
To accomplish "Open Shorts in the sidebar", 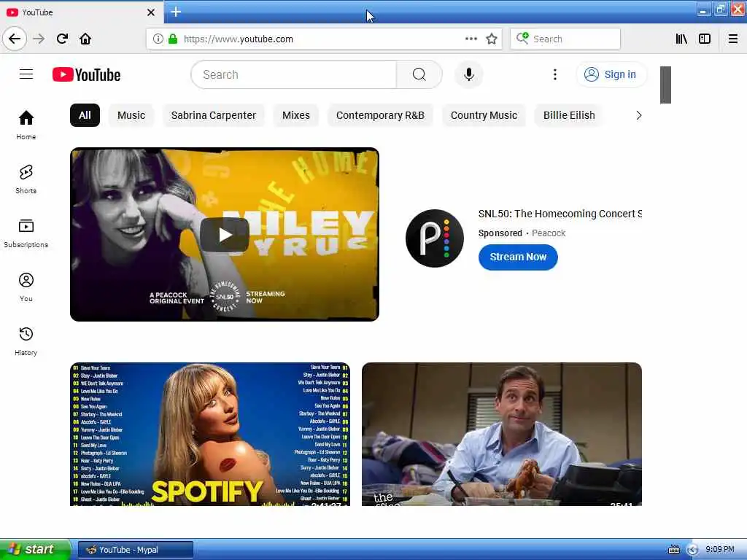I will (26, 179).
